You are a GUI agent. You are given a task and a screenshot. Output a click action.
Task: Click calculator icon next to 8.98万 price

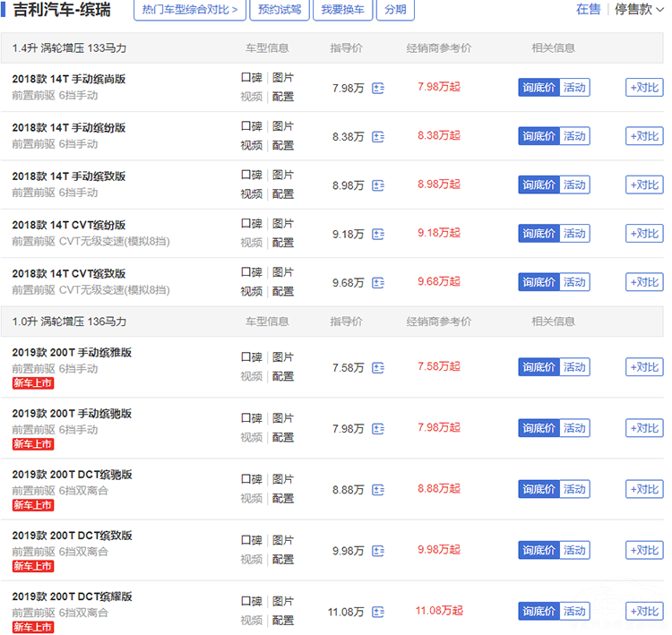click(x=377, y=185)
